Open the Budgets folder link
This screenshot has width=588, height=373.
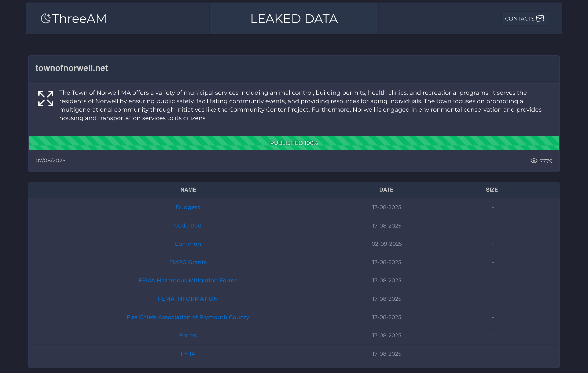pos(188,207)
